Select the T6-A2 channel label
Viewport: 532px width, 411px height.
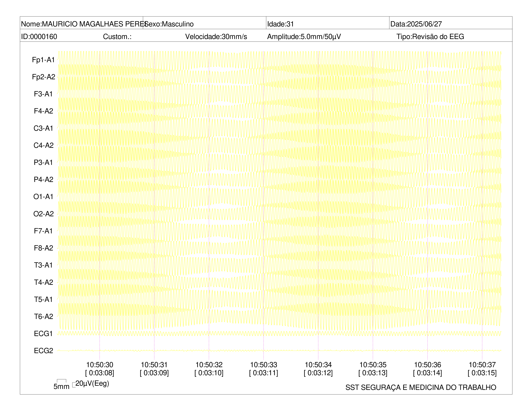[x=43, y=317]
